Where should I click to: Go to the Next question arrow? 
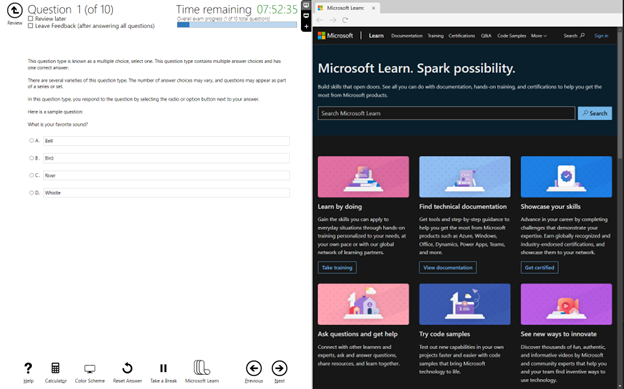[279, 368]
